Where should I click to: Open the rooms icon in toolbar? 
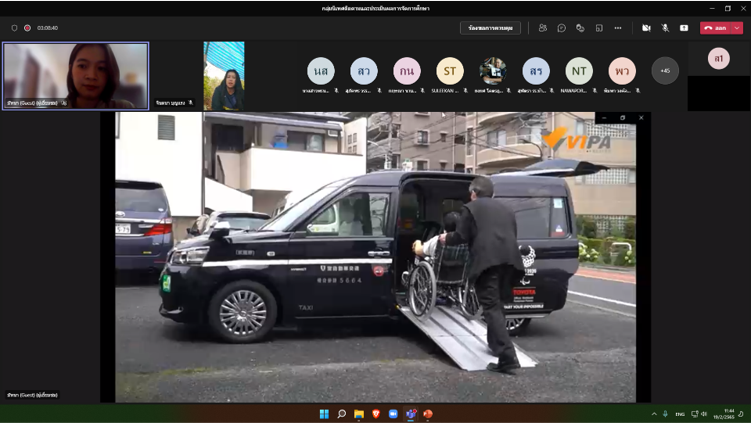click(x=599, y=28)
